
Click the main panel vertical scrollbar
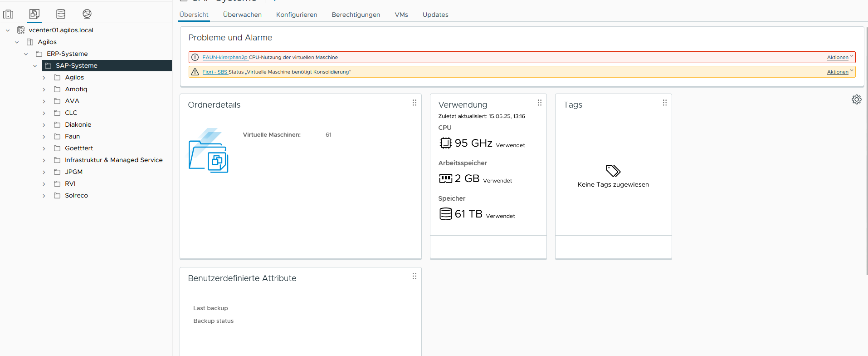(x=867, y=151)
